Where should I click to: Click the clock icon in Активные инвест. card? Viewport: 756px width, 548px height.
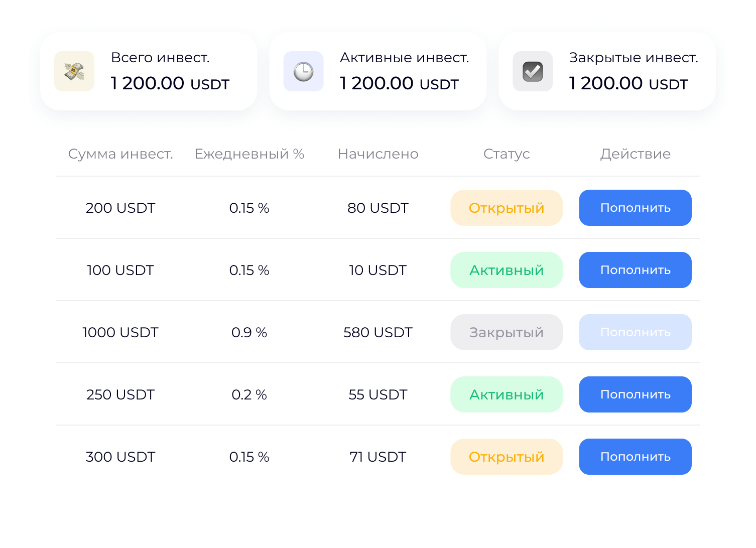coord(304,71)
